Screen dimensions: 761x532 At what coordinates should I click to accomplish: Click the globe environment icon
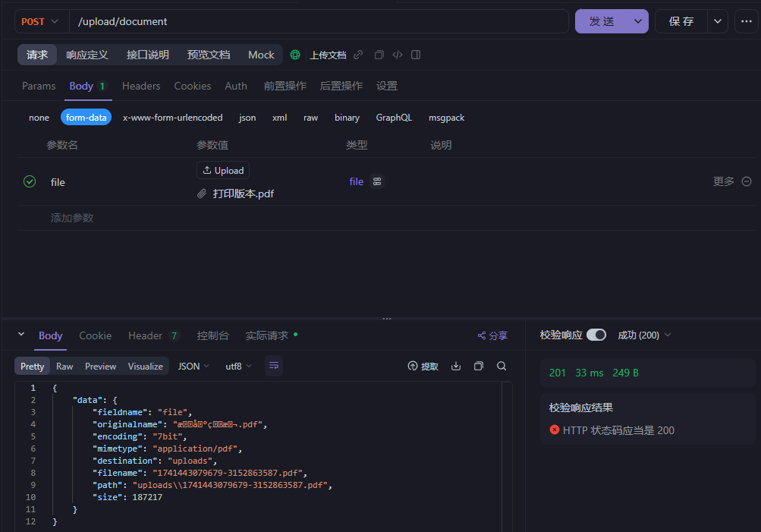tap(295, 55)
